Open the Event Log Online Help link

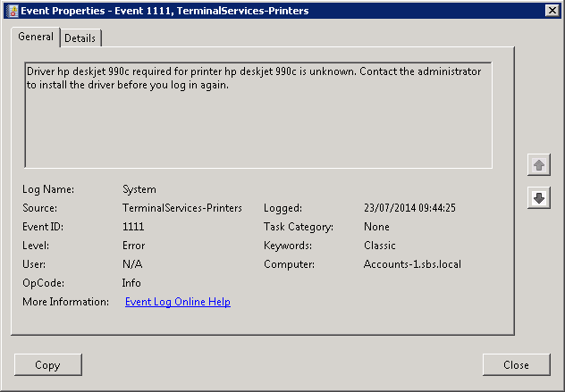point(177,302)
